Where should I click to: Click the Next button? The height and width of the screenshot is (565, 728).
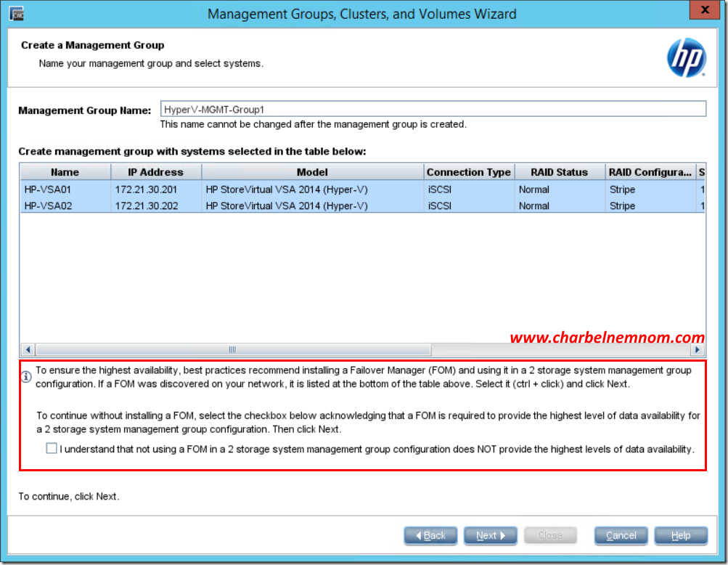(x=490, y=535)
